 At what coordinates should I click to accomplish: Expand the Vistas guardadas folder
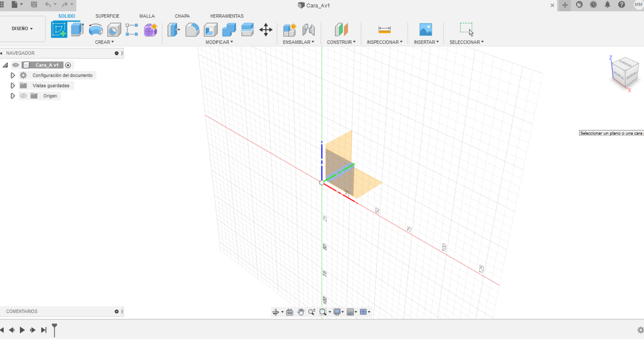pyautogui.click(x=13, y=86)
